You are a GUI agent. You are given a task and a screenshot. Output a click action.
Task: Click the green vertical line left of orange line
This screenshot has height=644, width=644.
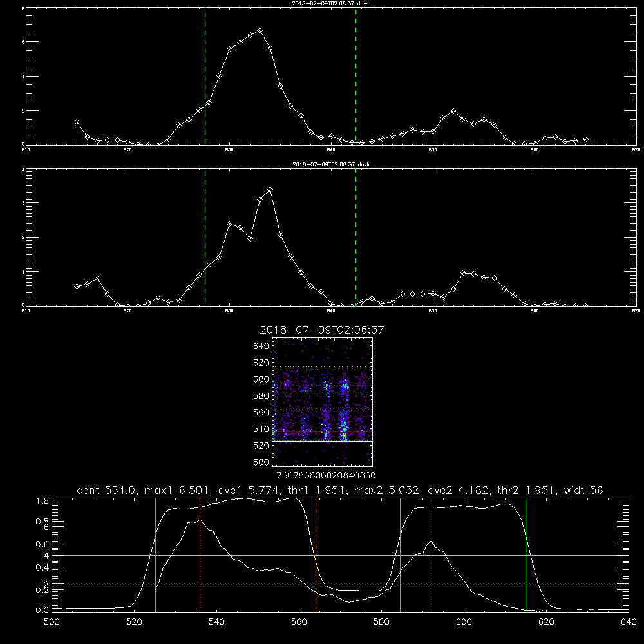click(x=310, y=555)
